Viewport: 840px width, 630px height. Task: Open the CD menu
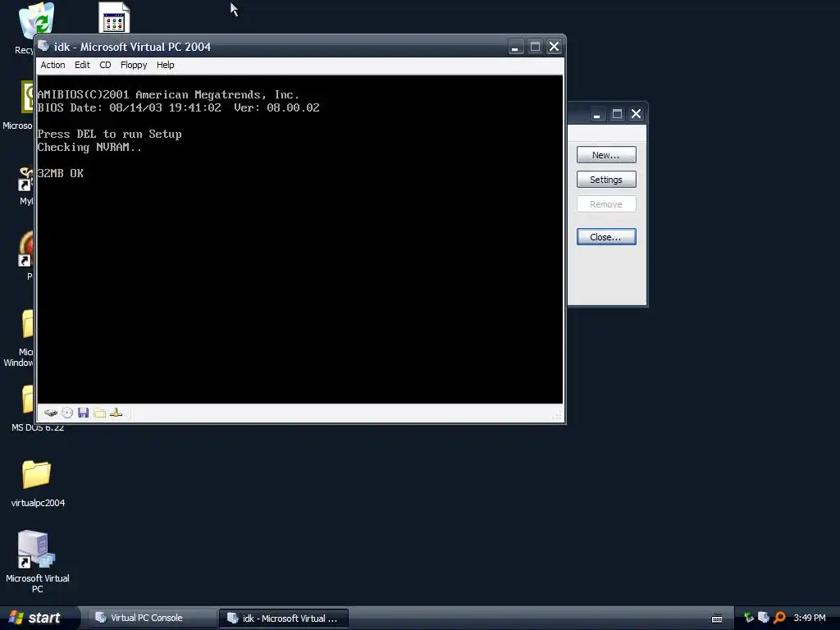point(105,65)
